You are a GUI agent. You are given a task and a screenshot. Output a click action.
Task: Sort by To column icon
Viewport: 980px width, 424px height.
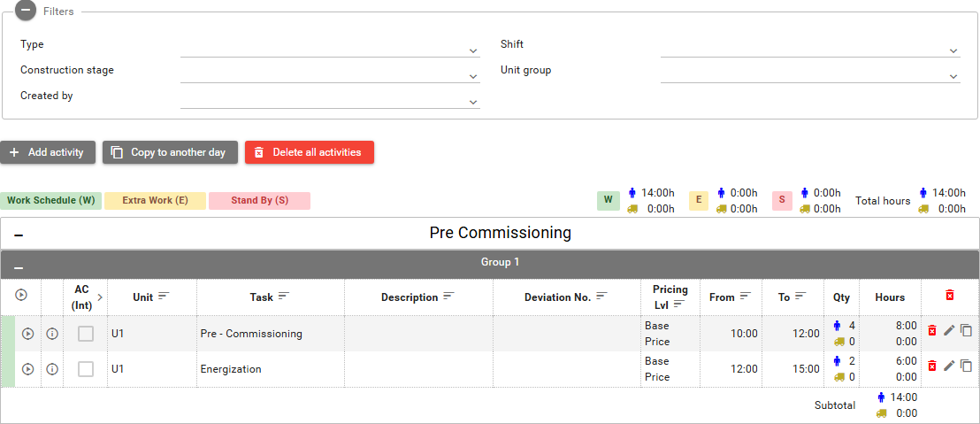(800, 297)
